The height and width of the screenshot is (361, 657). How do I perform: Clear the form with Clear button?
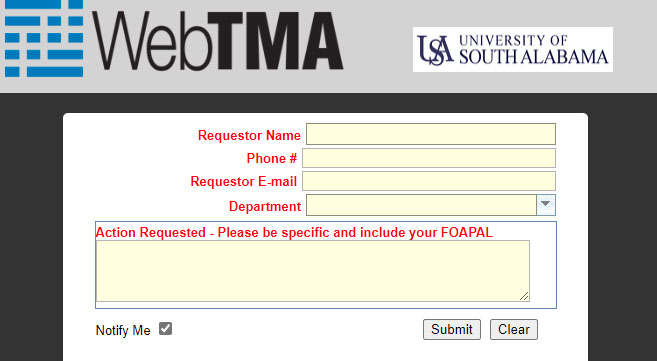[514, 330]
